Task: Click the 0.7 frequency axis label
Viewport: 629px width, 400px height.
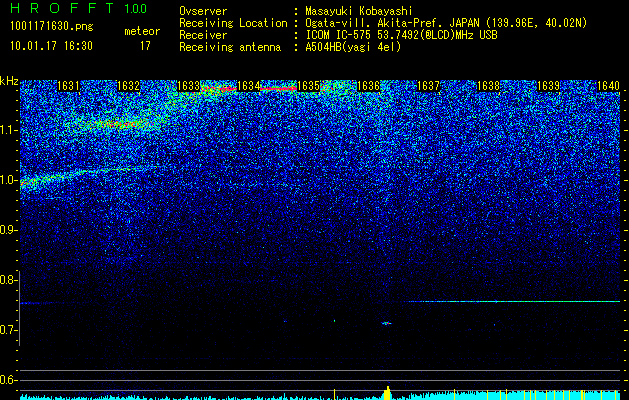Action: pyautogui.click(x=8, y=330)
